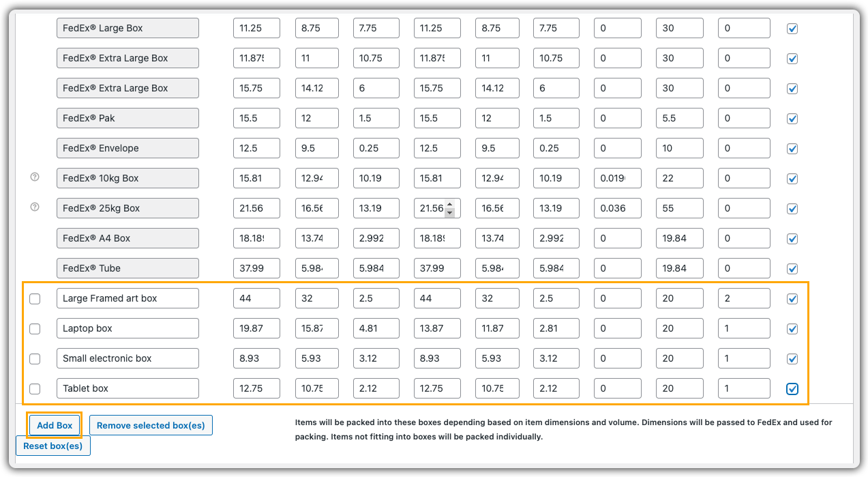Open help icon beside FedEx 25kg Box
Screen dimensions: 868x477
tap(35, 207)
